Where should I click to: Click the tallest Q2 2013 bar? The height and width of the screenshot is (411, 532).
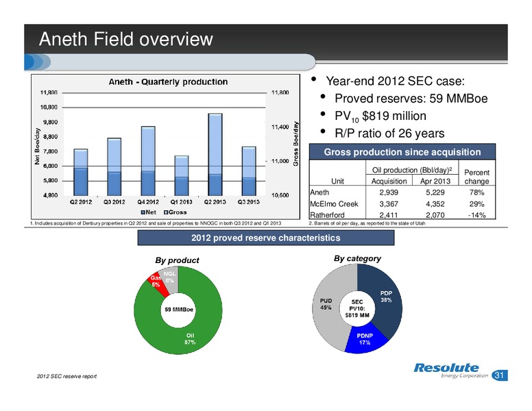[215, 154]
